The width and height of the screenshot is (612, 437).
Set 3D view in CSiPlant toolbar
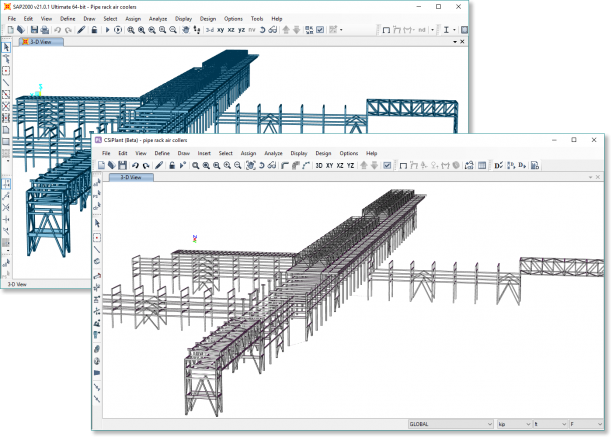[x=319, y=165]
